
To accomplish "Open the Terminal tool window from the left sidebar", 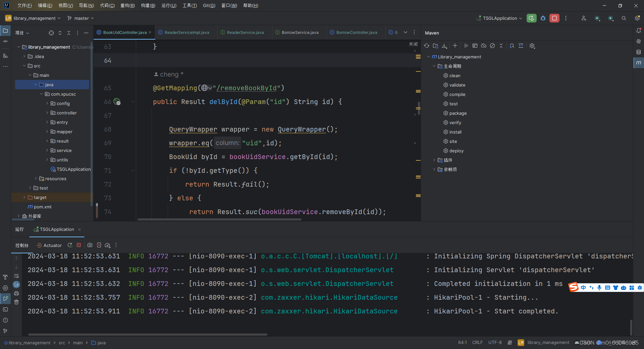I will pos(5,309).
